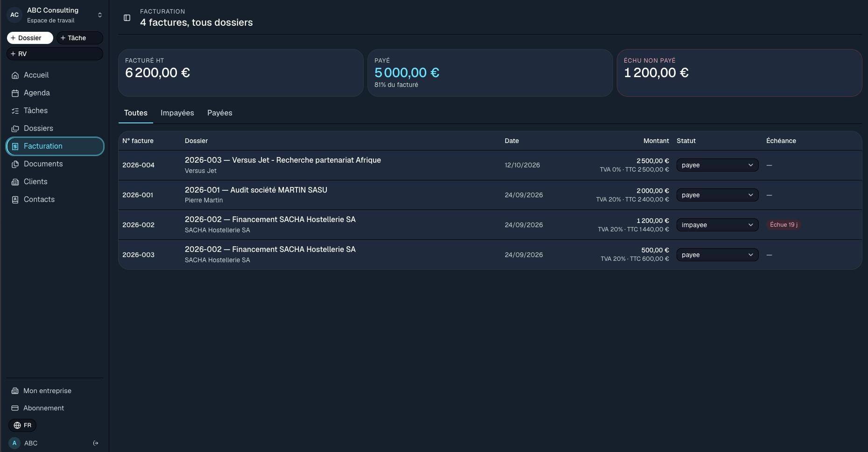
Task: Create a new Dossier button
Action: (30, 38)
